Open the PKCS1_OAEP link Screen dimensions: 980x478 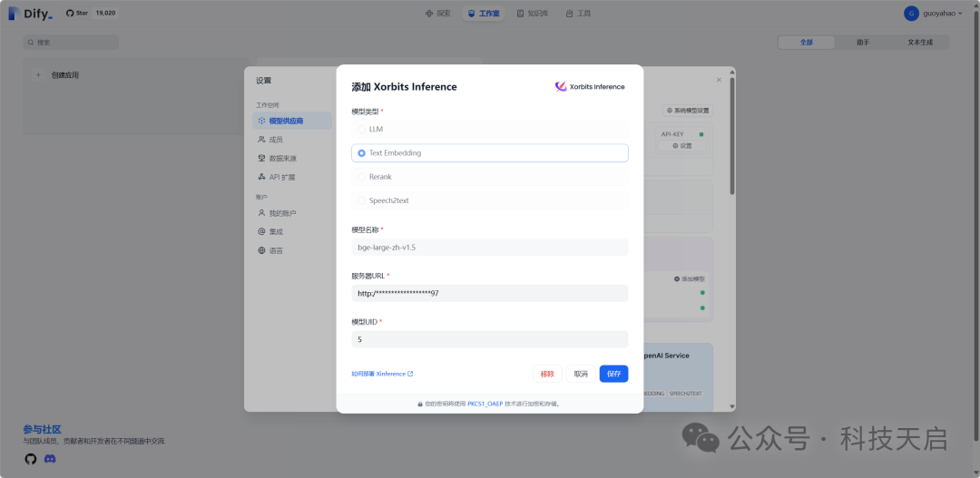tap(485, 404)
